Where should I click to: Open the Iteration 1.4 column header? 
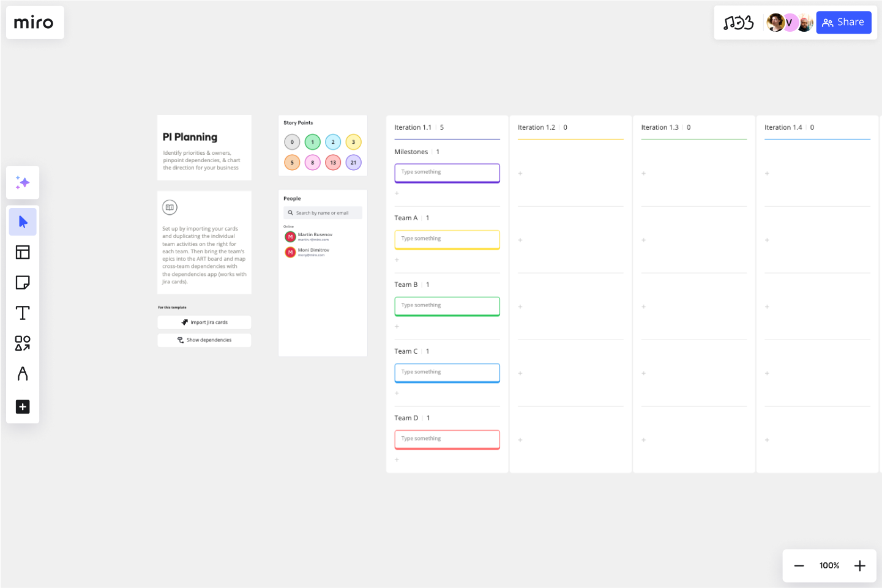click(x=783, y=127)
